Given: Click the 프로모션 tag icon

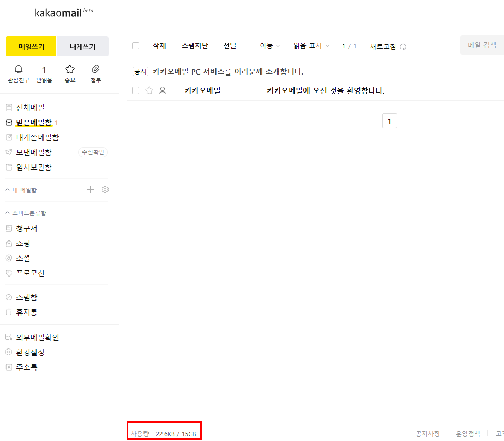Looking at the screenshot, I should 9,273.
